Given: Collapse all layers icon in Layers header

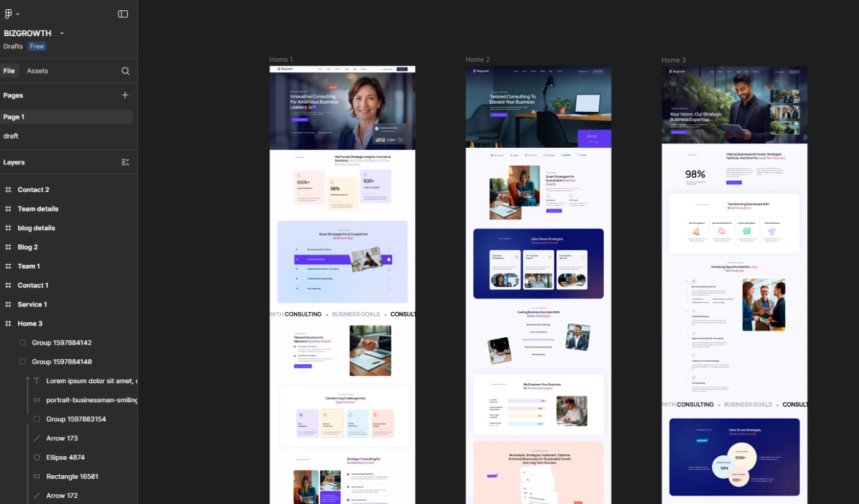Looking at the screenshot, I should (125, 162).
